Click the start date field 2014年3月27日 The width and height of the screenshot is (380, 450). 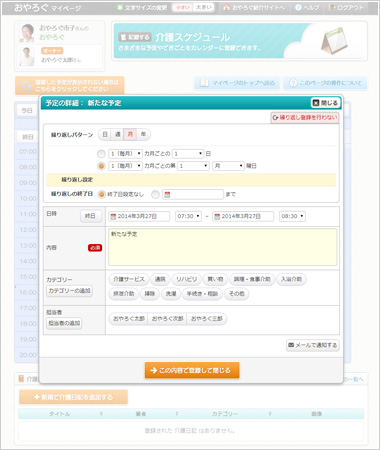coord(139,216)
